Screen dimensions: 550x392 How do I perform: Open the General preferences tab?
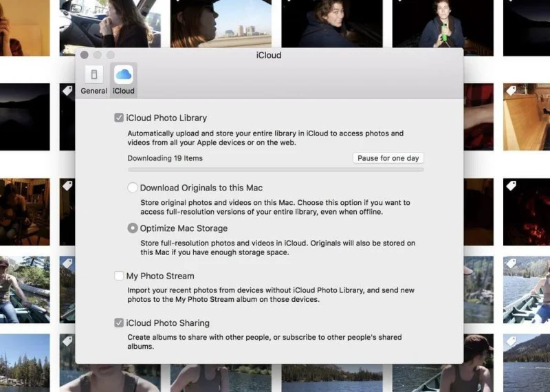(93, 80)
